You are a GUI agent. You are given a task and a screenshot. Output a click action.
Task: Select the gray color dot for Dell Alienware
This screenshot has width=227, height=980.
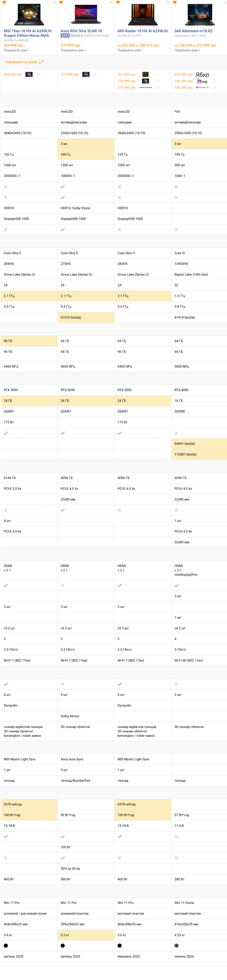176,945
